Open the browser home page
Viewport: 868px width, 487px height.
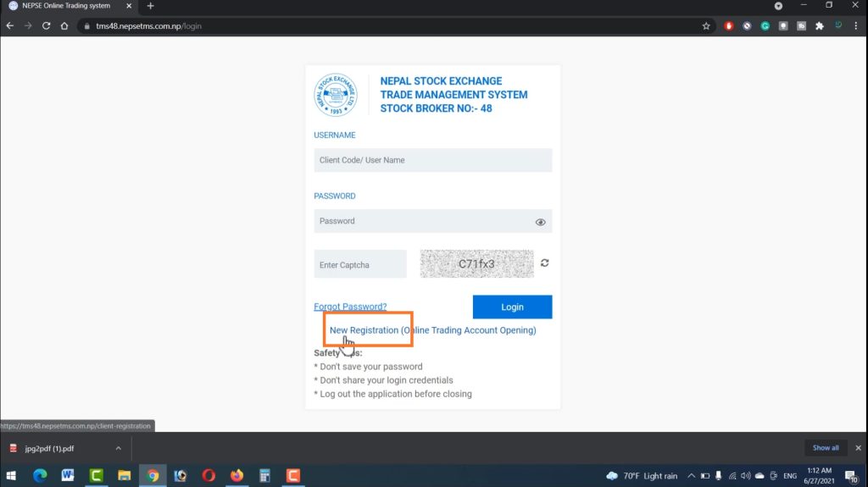[x=64, y=26]
